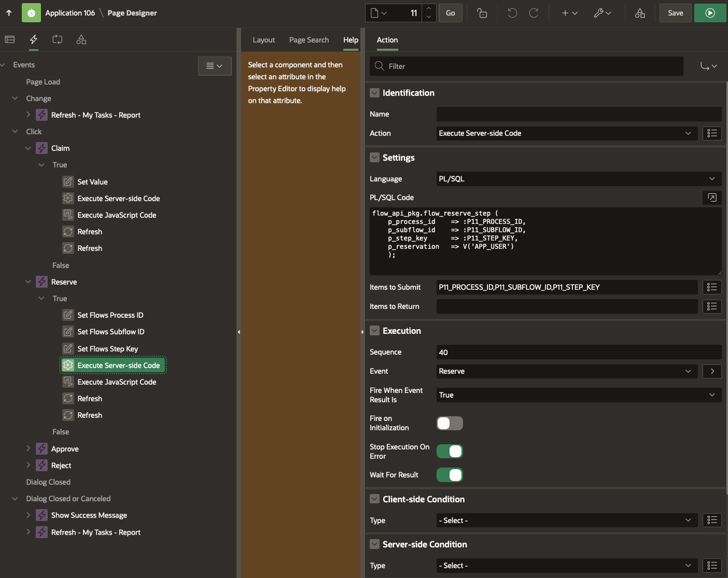This screenshot has height=578, width=728.
Task: Open Fire When Event Result dropdown
Action: click(579, 395)
